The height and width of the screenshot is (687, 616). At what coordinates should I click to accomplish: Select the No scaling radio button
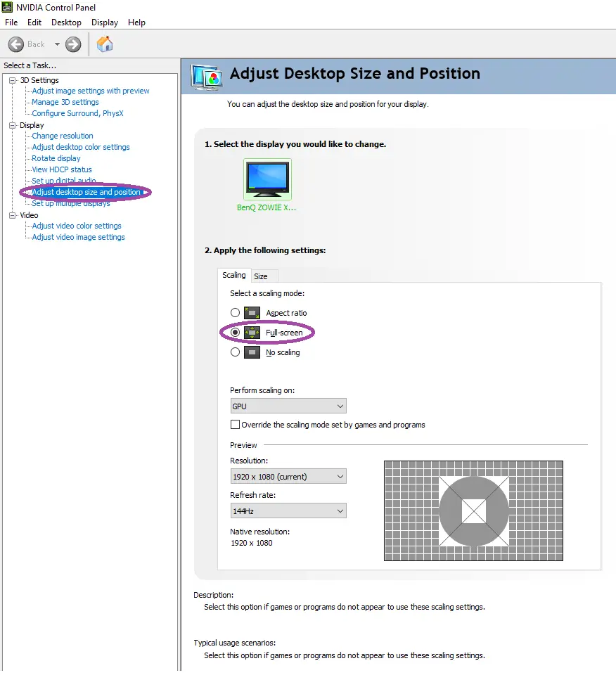pos(236,352)
